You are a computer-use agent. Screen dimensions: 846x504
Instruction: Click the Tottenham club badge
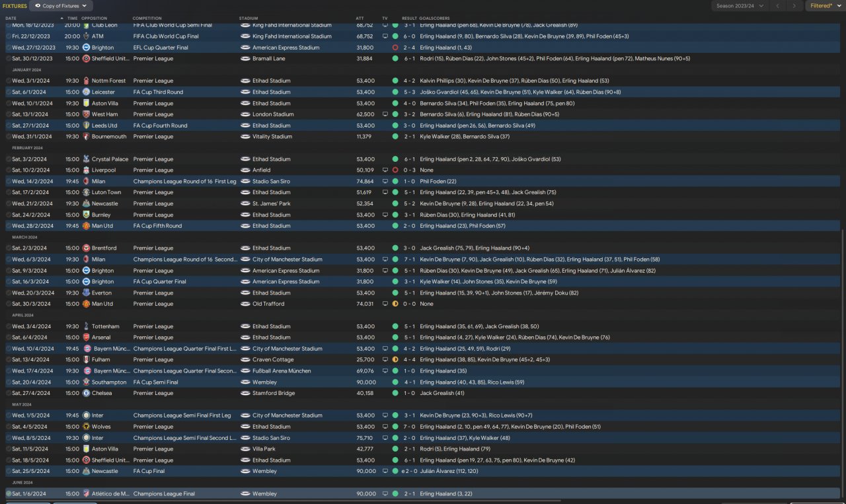[86, 326]
